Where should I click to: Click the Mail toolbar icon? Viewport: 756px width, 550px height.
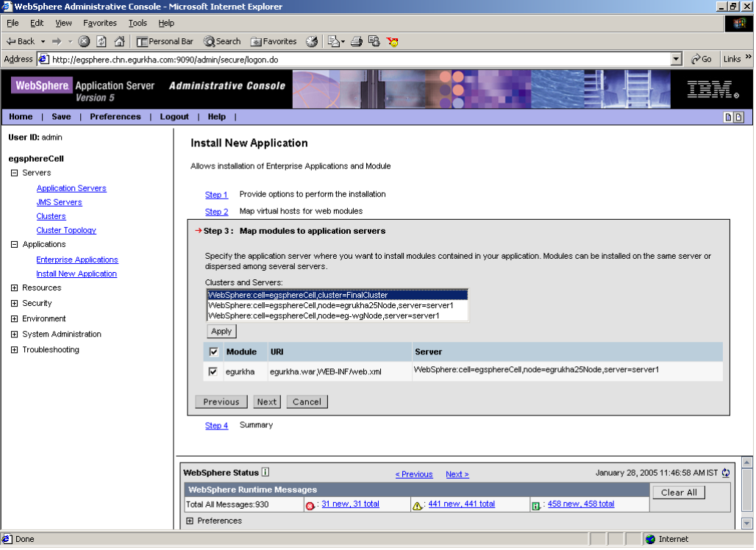[334, 41]
